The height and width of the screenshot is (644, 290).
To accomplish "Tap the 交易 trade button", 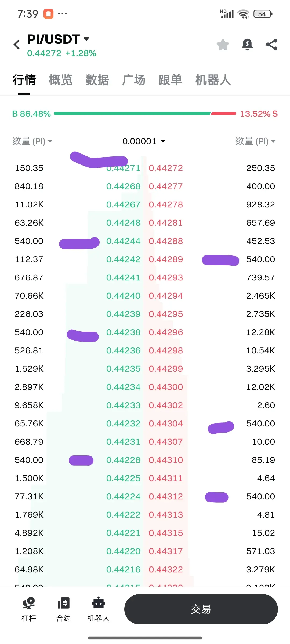I will [x=201, y=609].
